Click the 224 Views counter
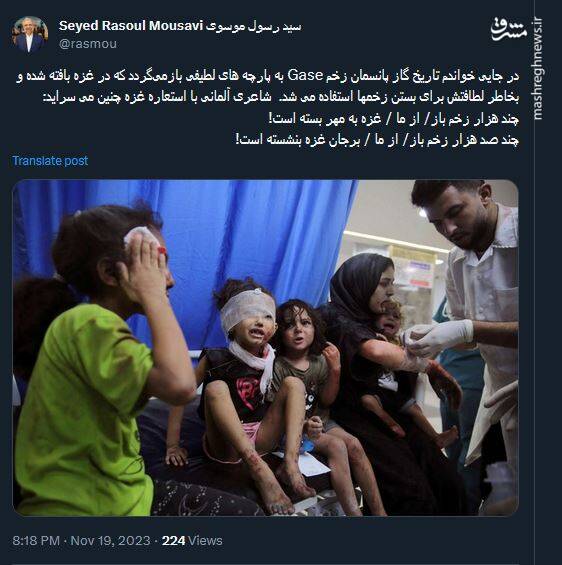This screenshot has height=565, width=562. pyautogui.click(x=192, y=540)
